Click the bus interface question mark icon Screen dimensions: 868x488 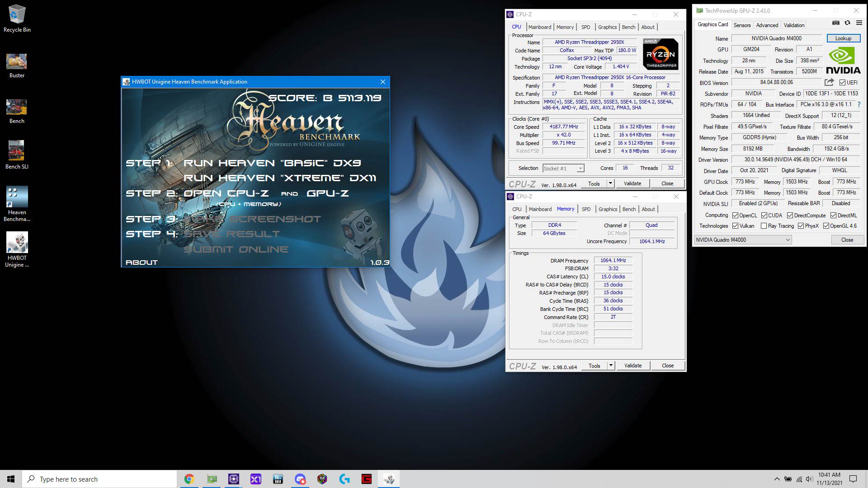coord(859,104)
